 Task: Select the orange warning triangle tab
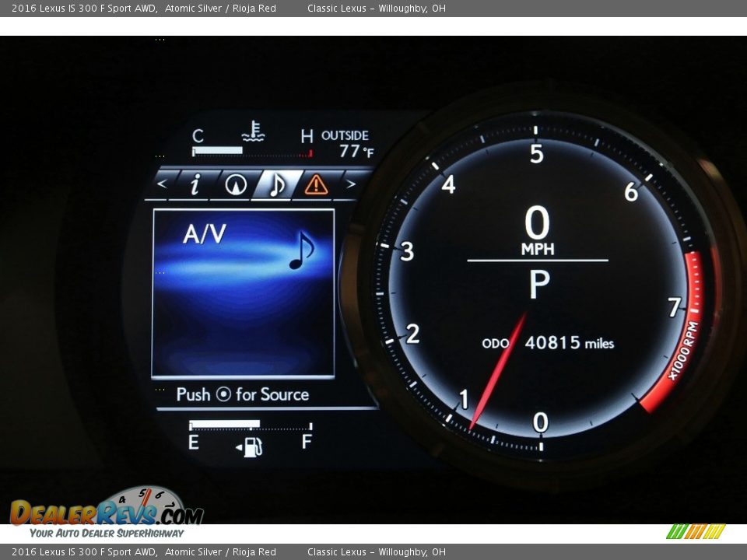click(x=317, y=185)
